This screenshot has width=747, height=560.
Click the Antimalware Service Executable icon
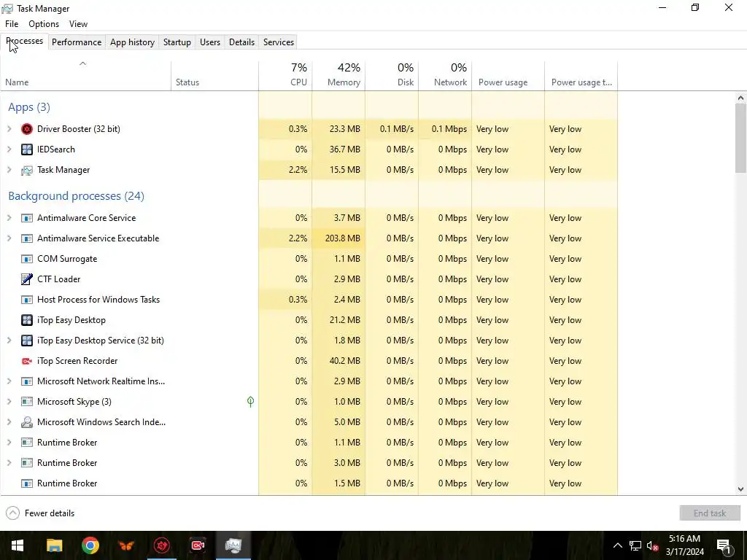click(27, 238)
